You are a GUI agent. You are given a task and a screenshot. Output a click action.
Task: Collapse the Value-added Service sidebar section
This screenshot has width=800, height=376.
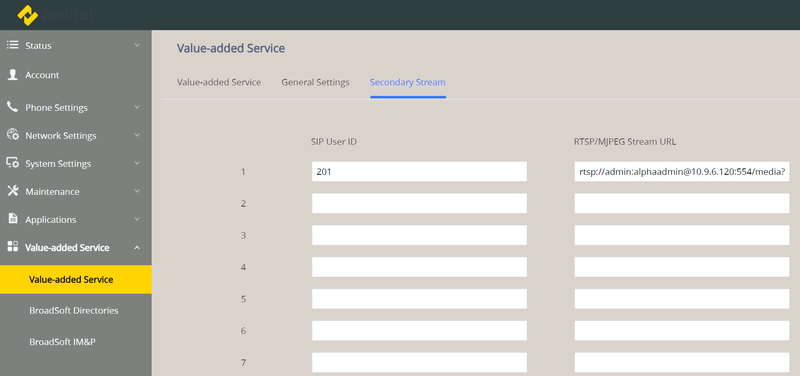137,247
